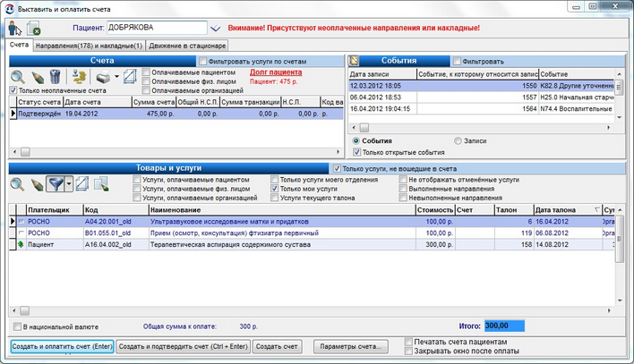Check Оплачиваемые физ. лицом in Счета
The width and height of the screenshot is (634, 364).
[x=146, y=81]
